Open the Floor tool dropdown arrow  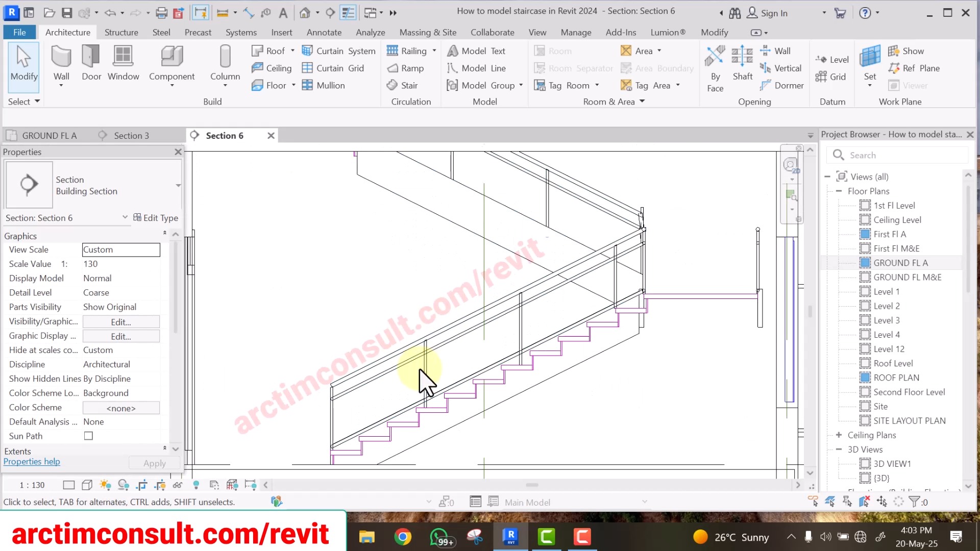293,85
